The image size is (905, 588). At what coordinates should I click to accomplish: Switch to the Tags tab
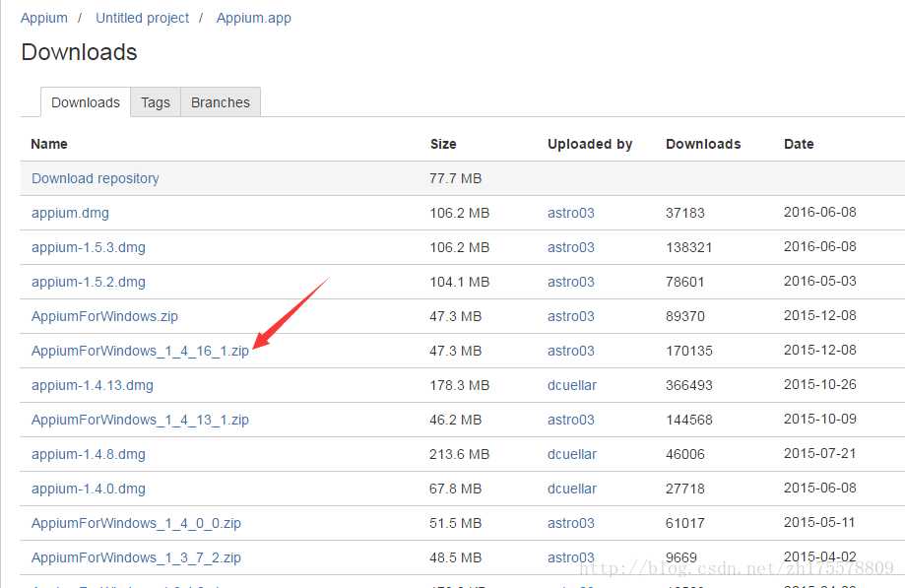pos(156,102)
